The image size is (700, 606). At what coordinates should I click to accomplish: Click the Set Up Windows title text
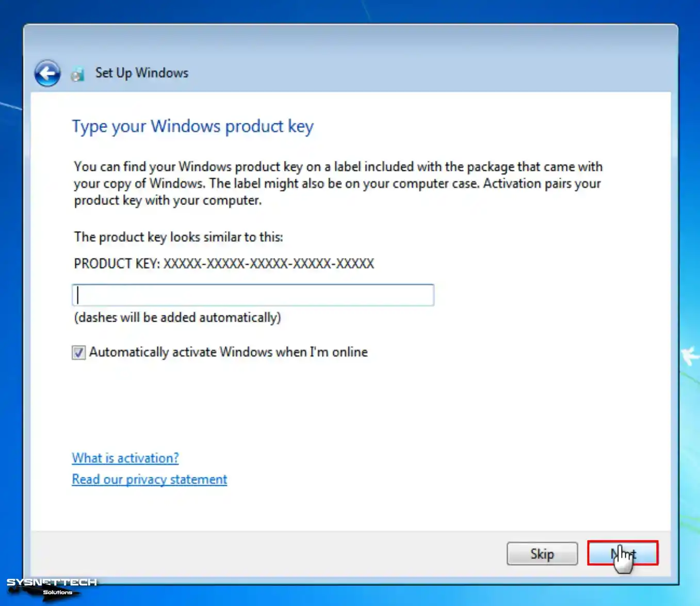142,73
